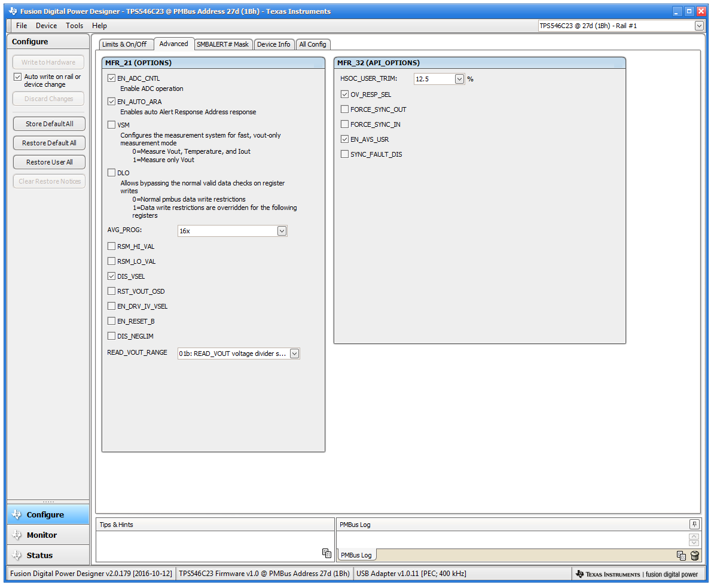Copy Tips & Hints text with the copy icon
Image resolution: width=711 pixels, height=588 pixels.
point(326,554)
